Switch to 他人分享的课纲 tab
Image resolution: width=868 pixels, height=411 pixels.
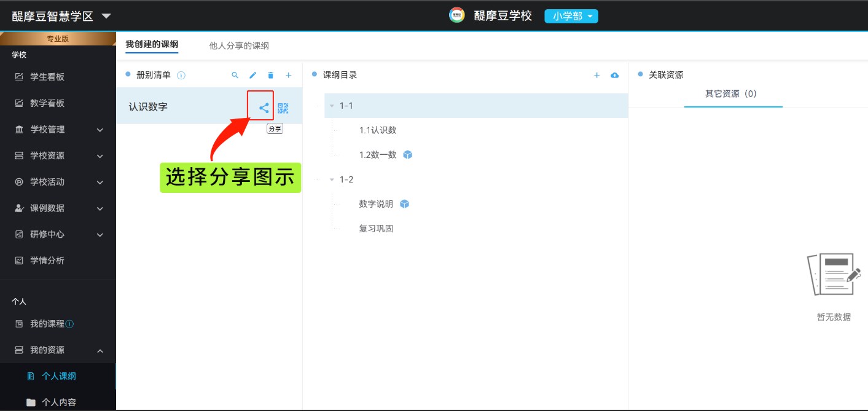click(239, 45)
